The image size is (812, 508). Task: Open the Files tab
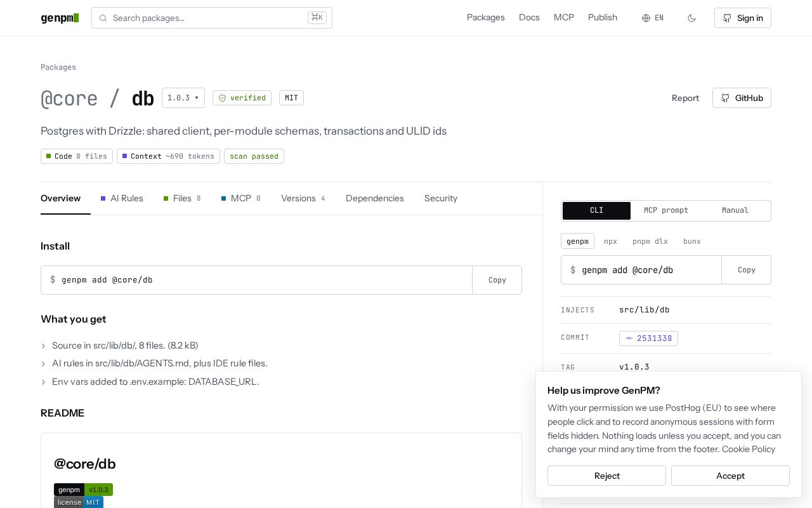182,198
